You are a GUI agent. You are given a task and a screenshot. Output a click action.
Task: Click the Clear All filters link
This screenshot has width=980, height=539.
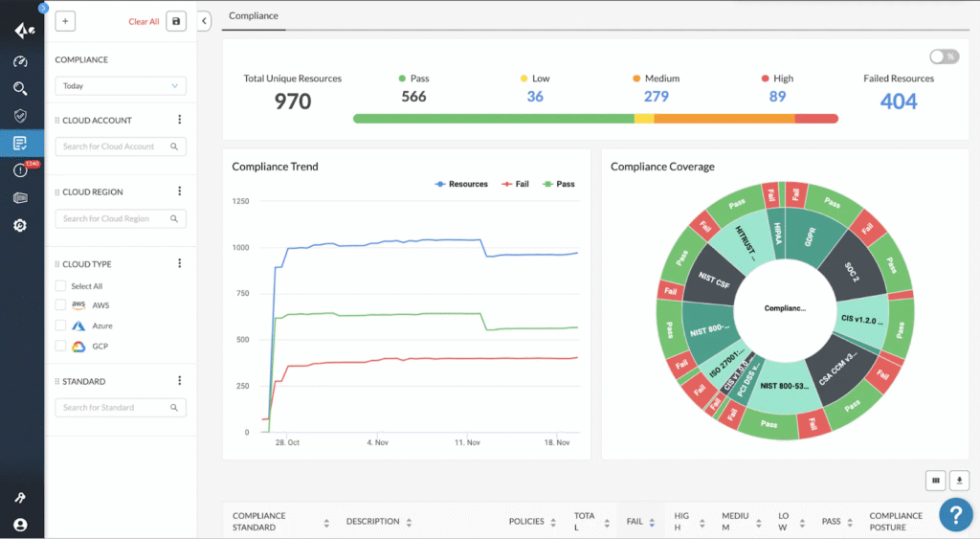point(144,21)
